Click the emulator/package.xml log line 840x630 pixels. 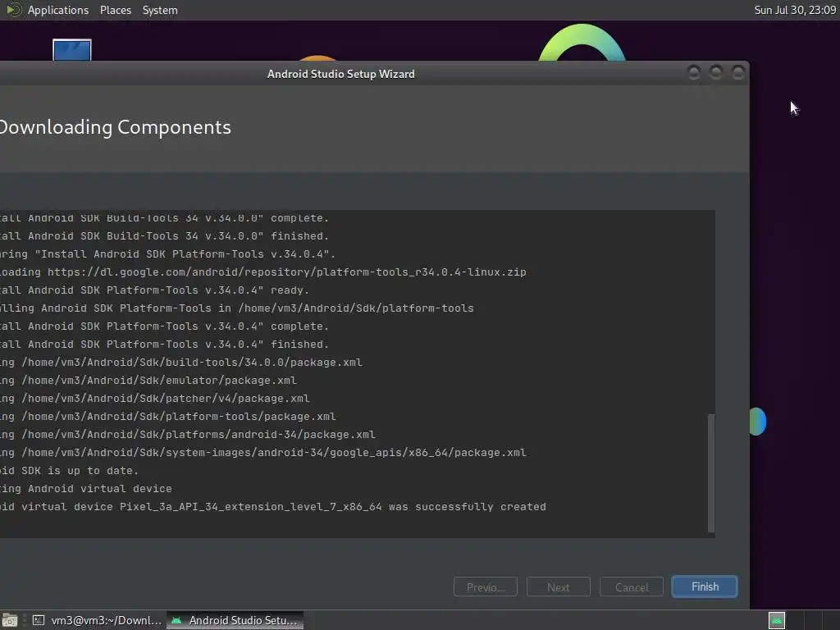148,381
